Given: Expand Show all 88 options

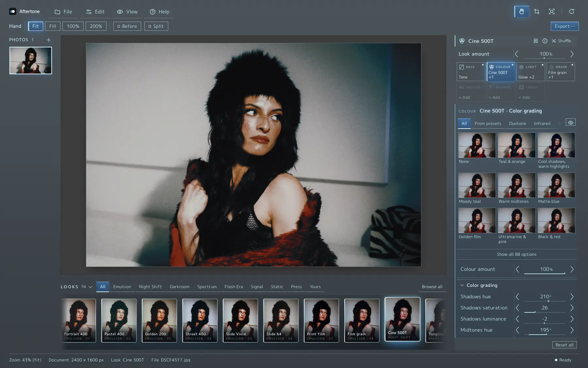Looking at the screenshot, I should (516, 254).
